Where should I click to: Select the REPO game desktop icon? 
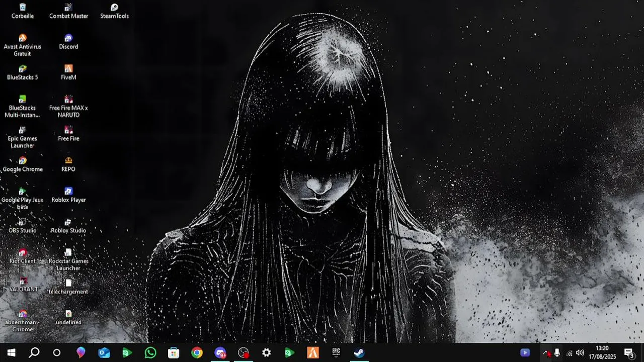tap(68, 164)
